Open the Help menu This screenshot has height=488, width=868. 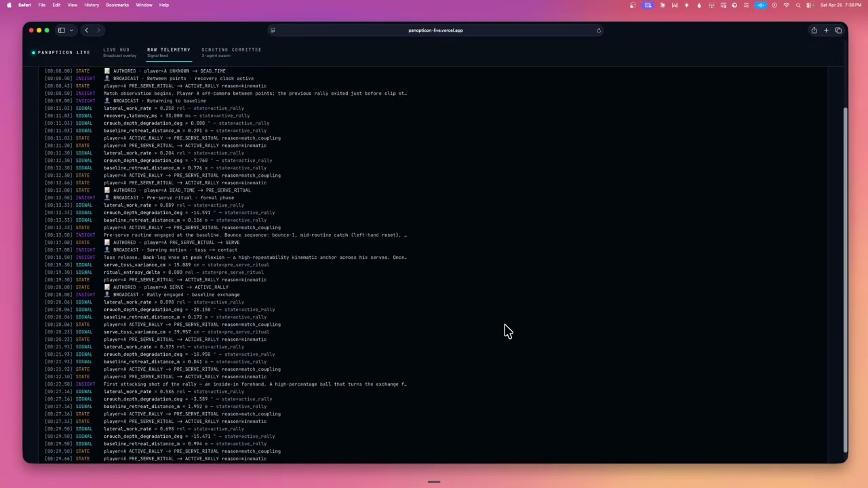tap(164, 5)
